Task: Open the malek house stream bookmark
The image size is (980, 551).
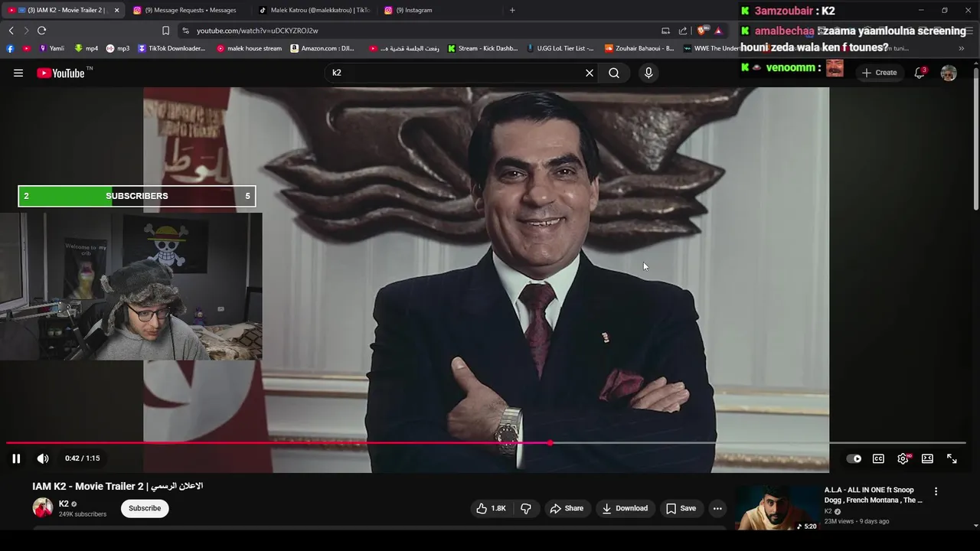Action: coord(249,48)
